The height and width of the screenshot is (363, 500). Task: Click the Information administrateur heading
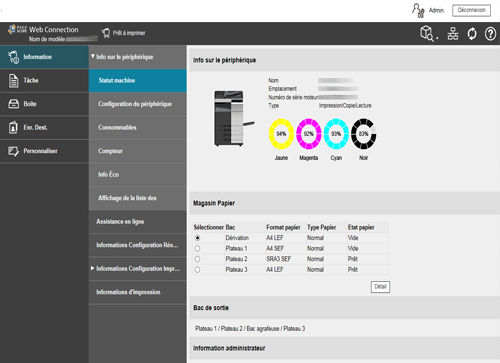pos(229,348)
